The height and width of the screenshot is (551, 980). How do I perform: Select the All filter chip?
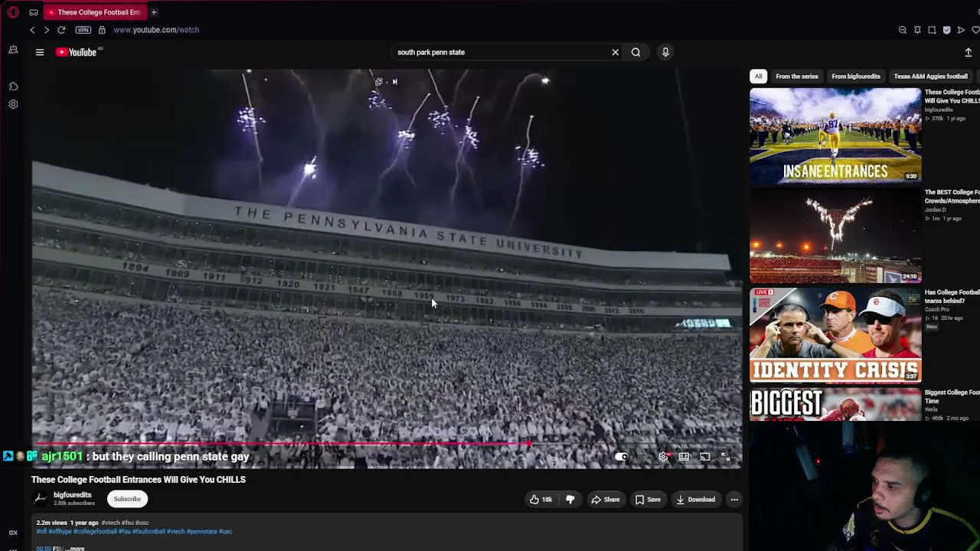click(758, 77)
